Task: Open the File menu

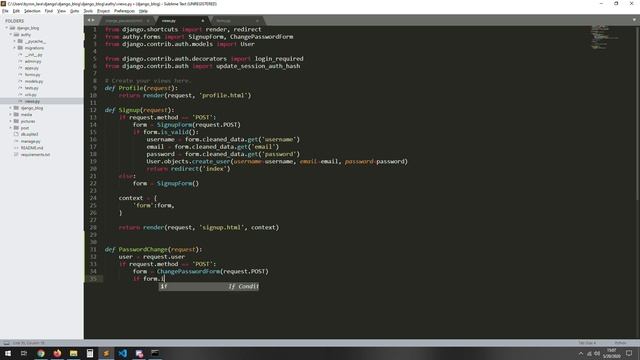Action: (x=5, y=11)
